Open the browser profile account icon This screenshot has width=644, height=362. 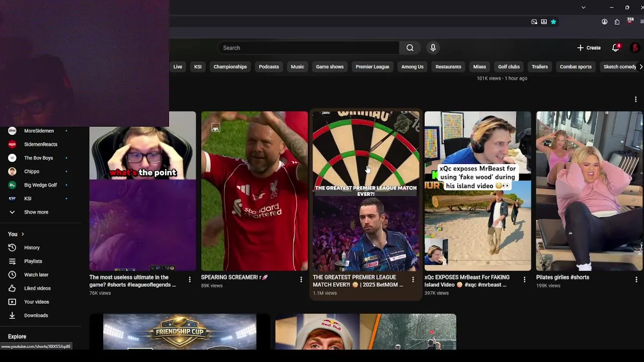pos(604,22)
